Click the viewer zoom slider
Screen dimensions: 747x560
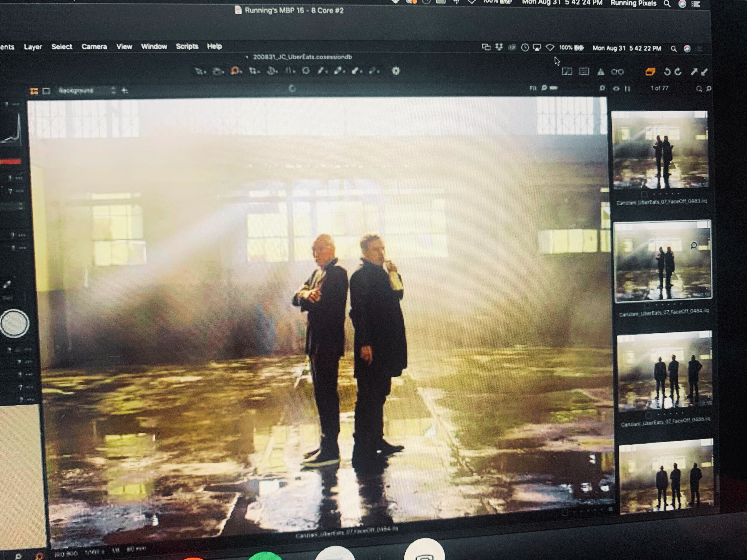(x=553, y=88)
